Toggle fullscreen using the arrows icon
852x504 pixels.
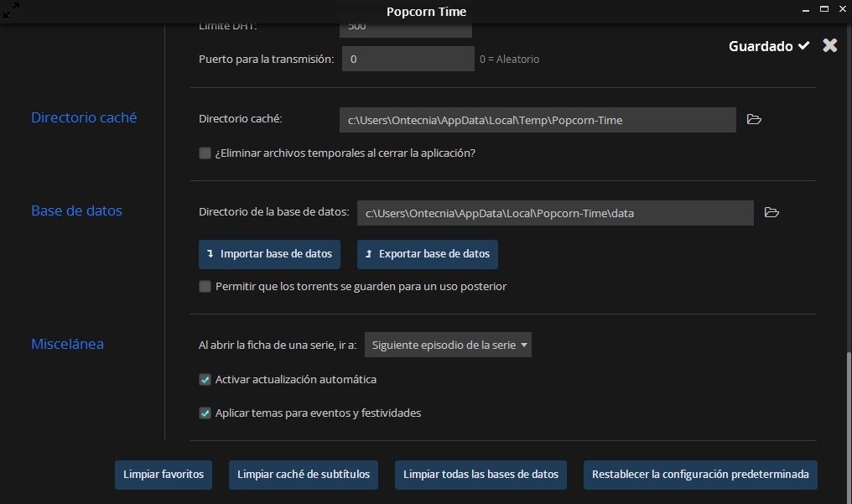coord(12,10)
